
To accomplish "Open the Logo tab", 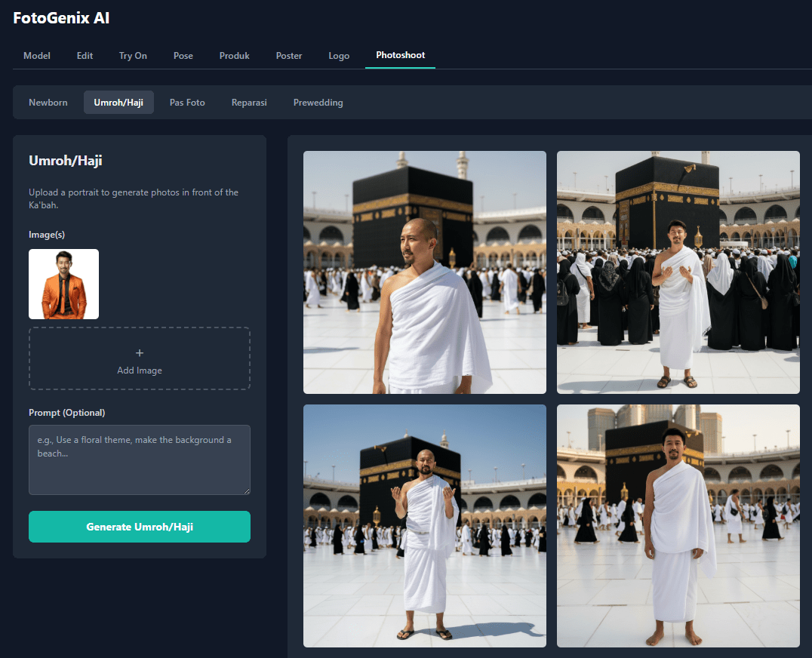I will [339, 56].
